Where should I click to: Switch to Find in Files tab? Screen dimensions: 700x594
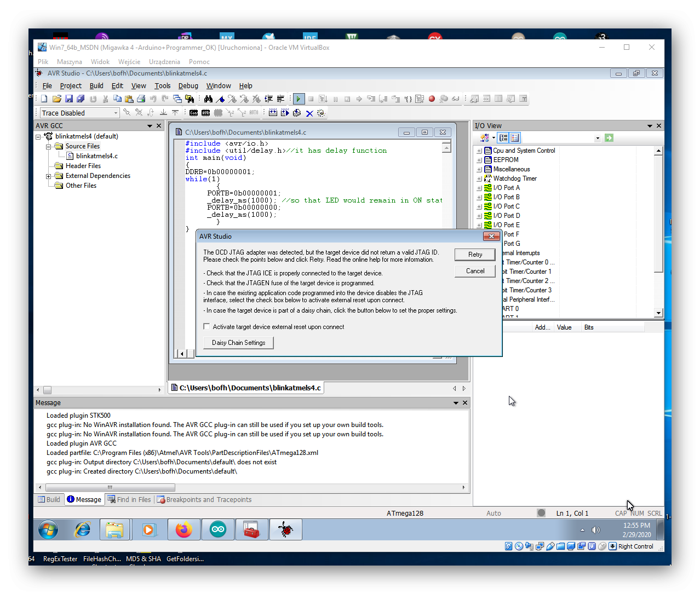(129, 500)
